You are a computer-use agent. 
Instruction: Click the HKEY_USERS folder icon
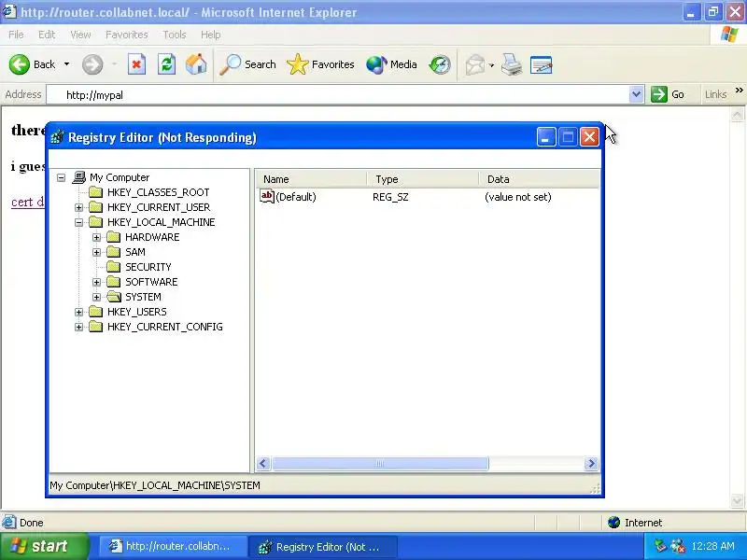96,312
